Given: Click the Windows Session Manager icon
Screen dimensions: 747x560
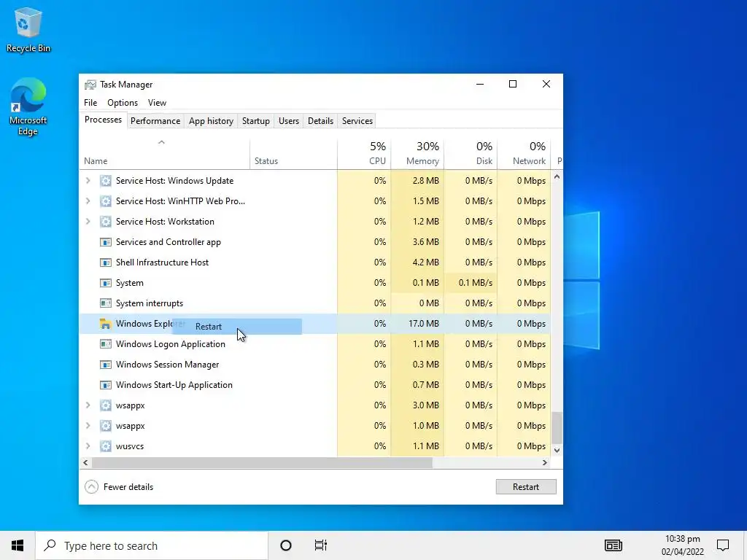Looking at the screenshot, I should (x=105, y=365).
